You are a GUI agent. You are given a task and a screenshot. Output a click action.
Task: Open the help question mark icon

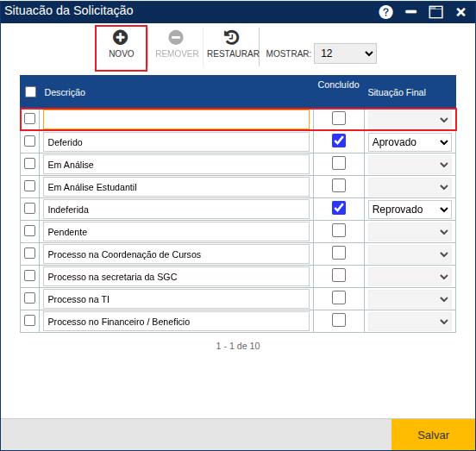(x=385, y=12)
